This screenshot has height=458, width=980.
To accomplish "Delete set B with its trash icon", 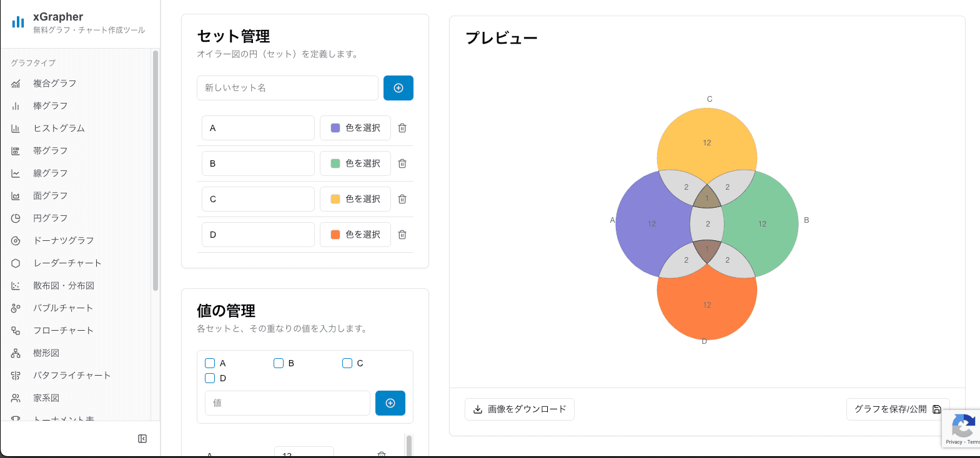I will coord(402,163).
